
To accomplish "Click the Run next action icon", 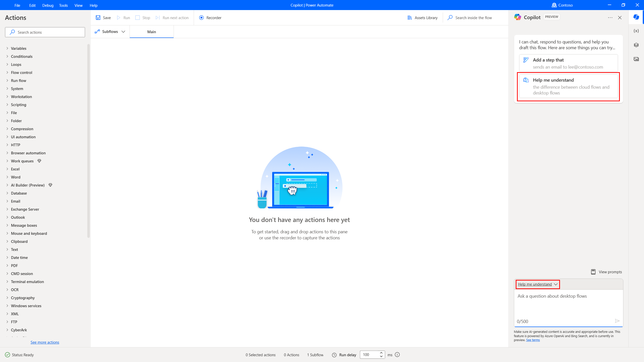I will pyautogui.click(x=157, y=18).
